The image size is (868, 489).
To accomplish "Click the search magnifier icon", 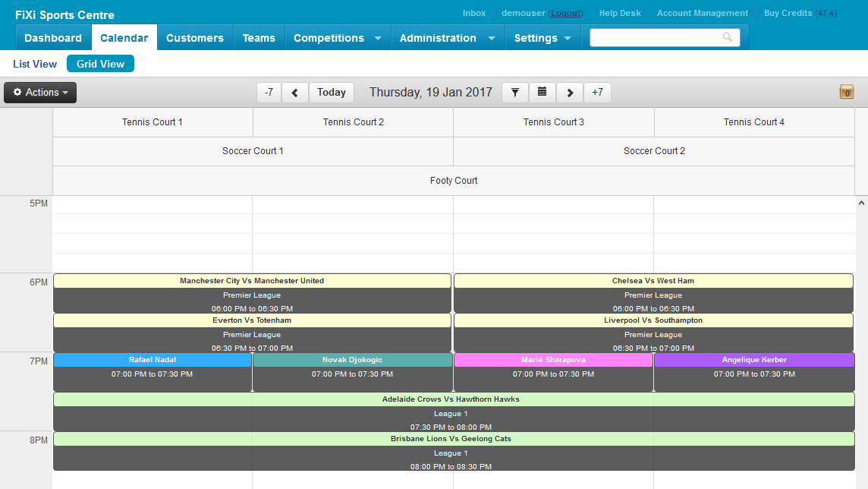I will [728, 37].
